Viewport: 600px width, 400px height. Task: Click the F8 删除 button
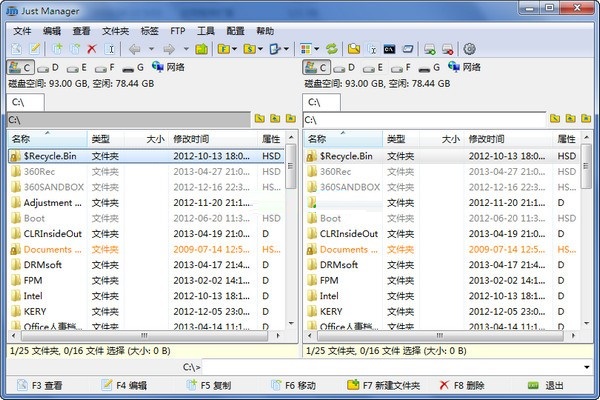pos(462,385)
